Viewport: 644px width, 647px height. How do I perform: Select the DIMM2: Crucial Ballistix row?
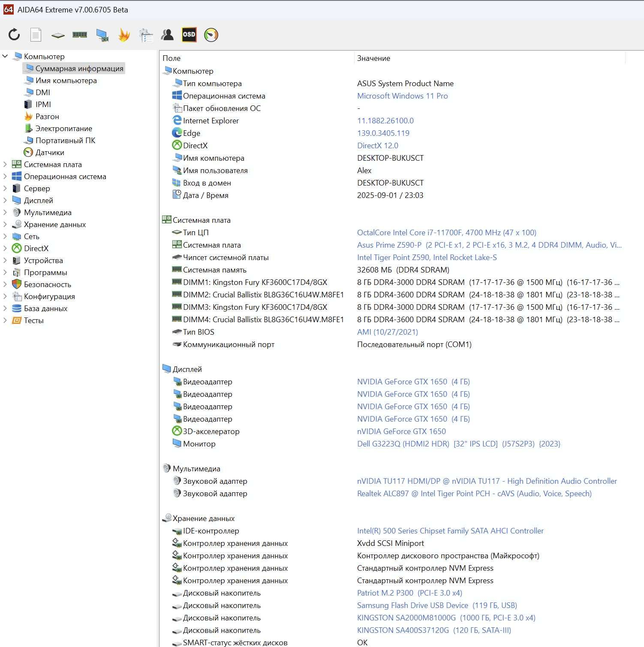[x=392, y=294]
